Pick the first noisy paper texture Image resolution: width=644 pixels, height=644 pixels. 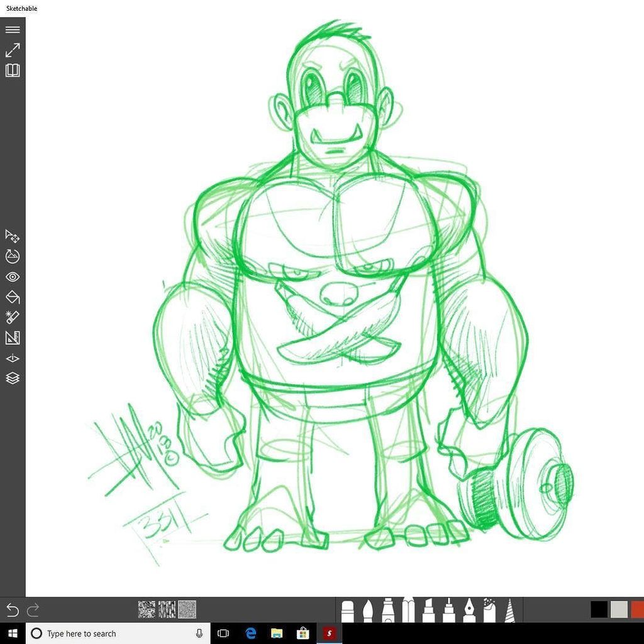click(x=147, y=609)
